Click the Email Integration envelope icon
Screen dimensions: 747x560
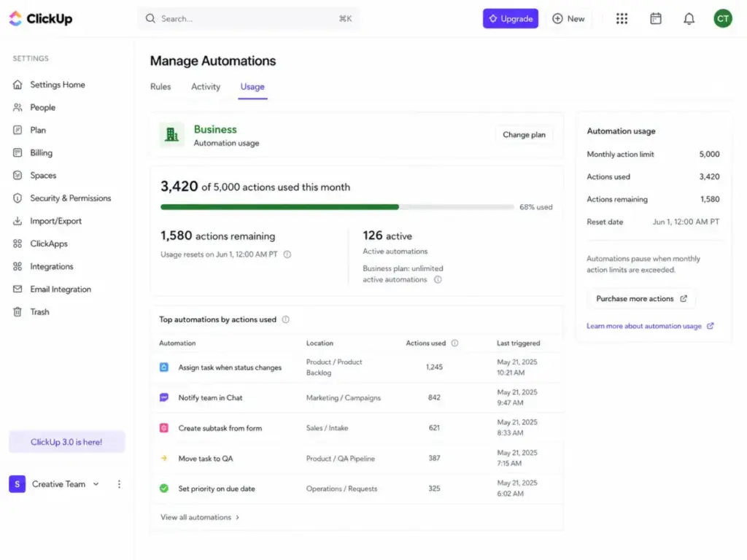click(x=18, y=289)
